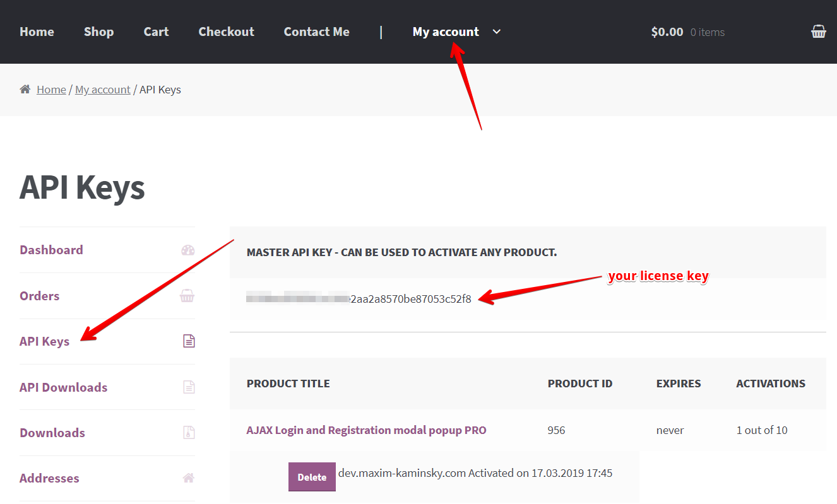
Task: Click the API Keys document icon
Action: [x=187, y=341]
